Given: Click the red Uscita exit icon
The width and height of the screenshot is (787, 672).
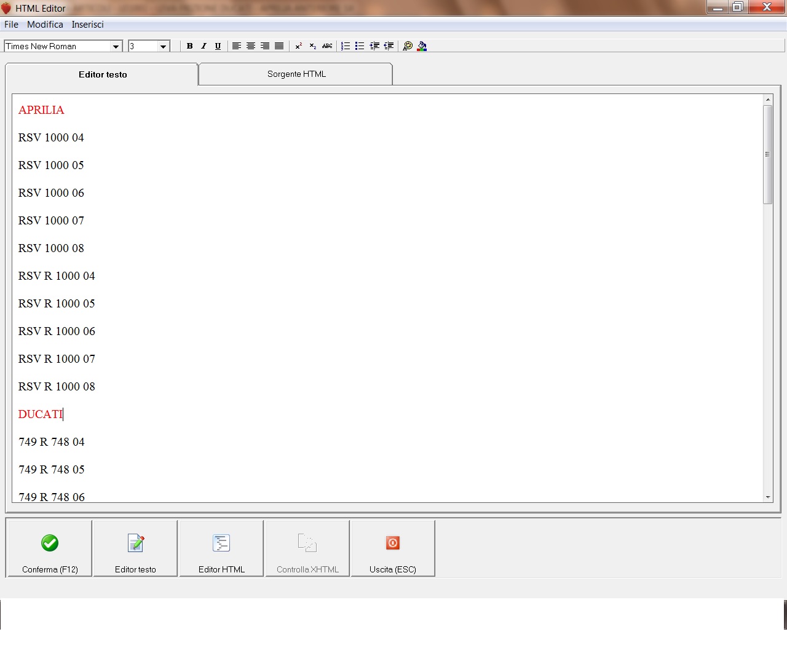Looking at the screenshot, I should (393, 543).
